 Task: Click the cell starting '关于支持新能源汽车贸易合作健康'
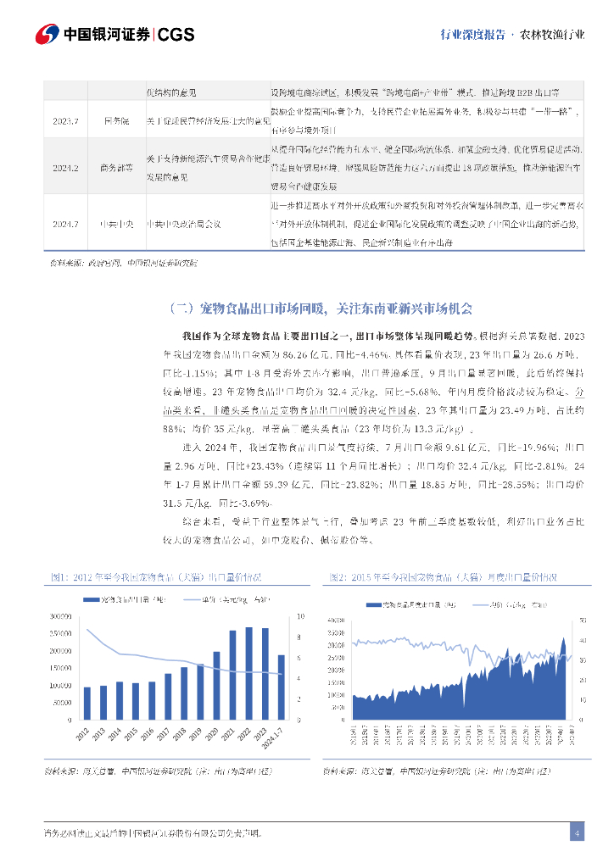pyautogui.click(x=208, y=168)
